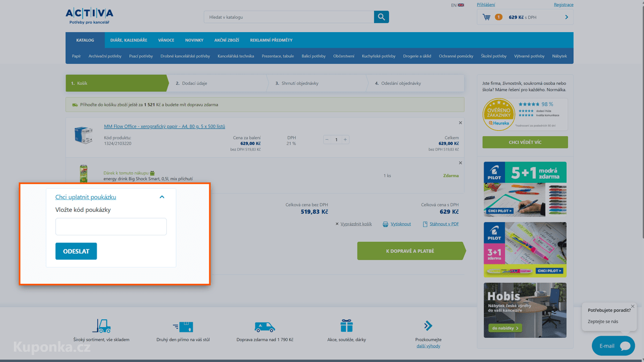
Task: Proceed with K DOPRAVĚ A PLATBĚ
Action: (x=411, y=251)
